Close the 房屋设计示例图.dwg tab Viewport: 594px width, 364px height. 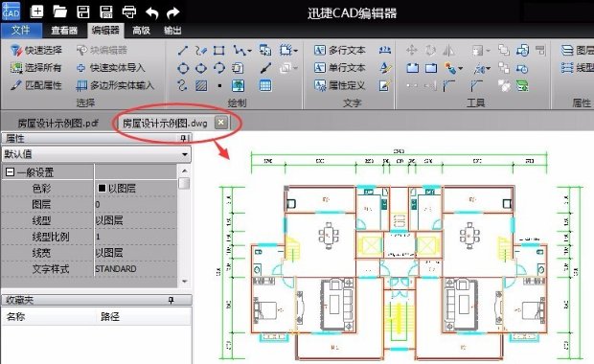pyautogui.click(x=221, y=123)
